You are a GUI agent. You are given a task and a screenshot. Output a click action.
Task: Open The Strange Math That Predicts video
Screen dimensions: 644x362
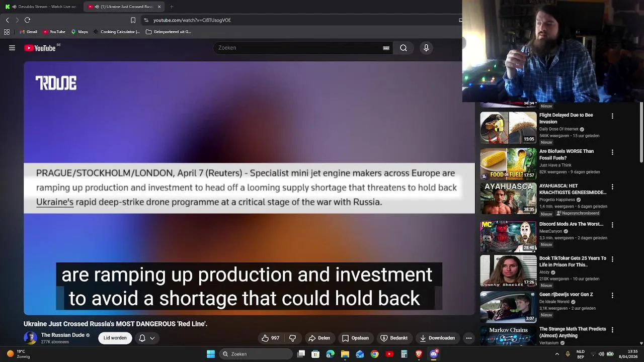point(573,332)
